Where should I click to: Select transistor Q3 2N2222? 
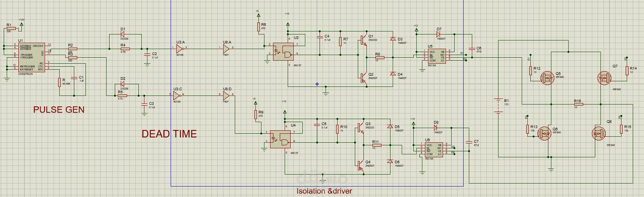tap(360, 128)
